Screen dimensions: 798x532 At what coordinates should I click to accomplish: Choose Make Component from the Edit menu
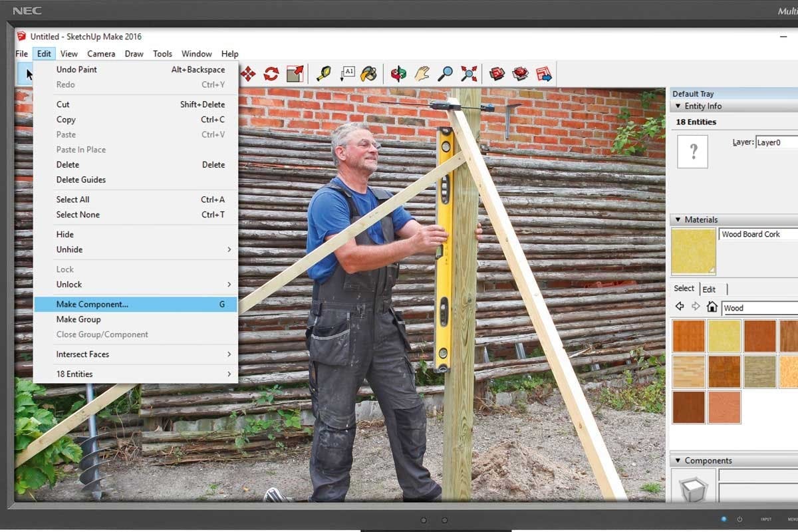point(91,304)
